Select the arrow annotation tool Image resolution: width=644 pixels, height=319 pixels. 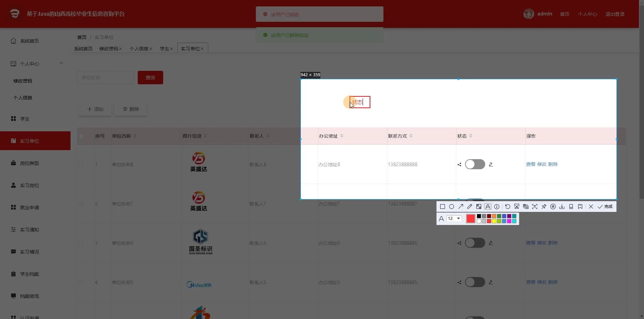[461, 207]
